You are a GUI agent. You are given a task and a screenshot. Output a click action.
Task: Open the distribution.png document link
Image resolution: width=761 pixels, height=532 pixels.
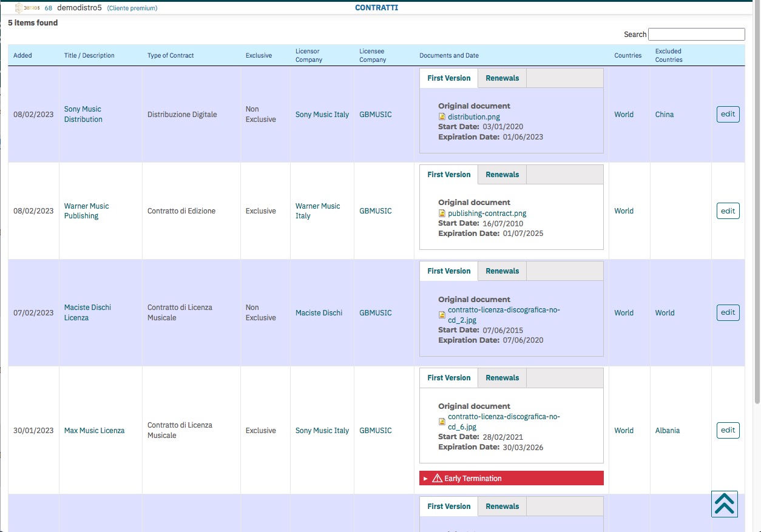474,117
